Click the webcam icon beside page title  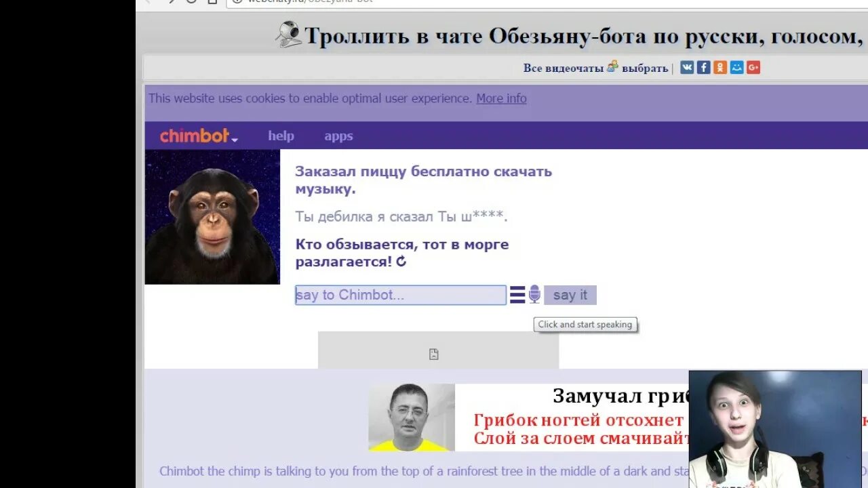(x=288, y=34)
